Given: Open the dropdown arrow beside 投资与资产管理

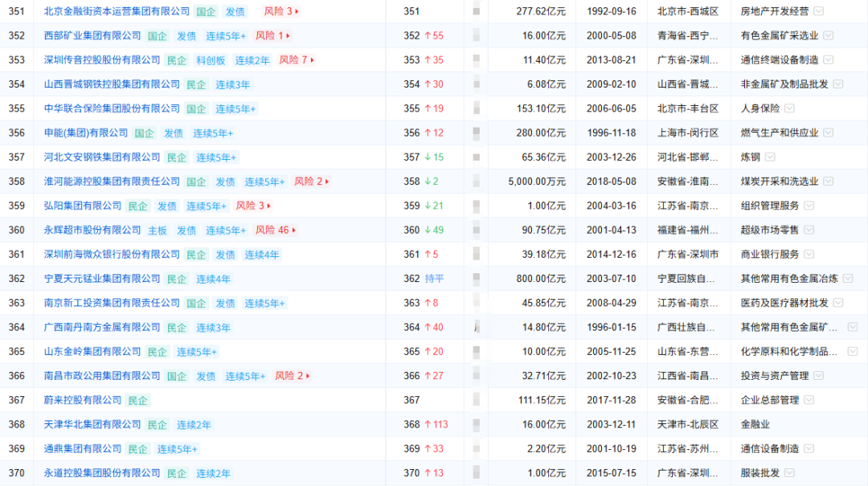Looking at the screenshot, I should tap(819, 376).
